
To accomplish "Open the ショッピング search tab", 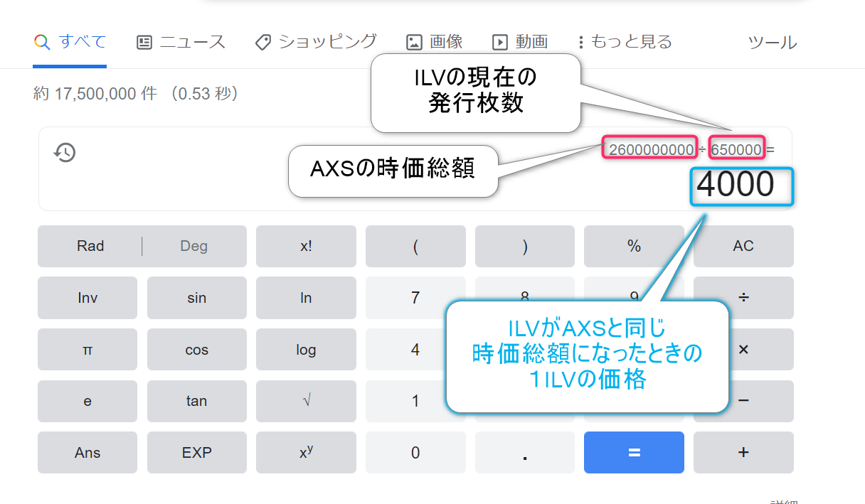I will (x=316, y=42).
